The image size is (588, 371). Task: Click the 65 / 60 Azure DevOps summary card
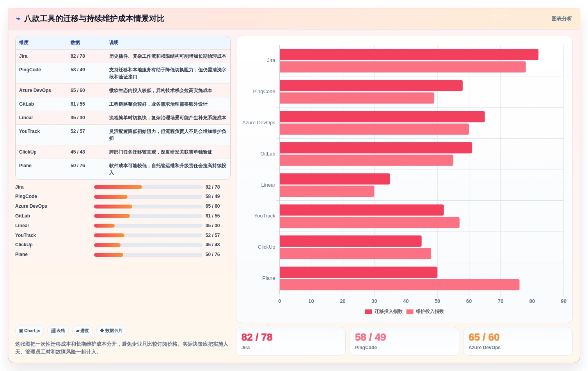coord(518,341)
